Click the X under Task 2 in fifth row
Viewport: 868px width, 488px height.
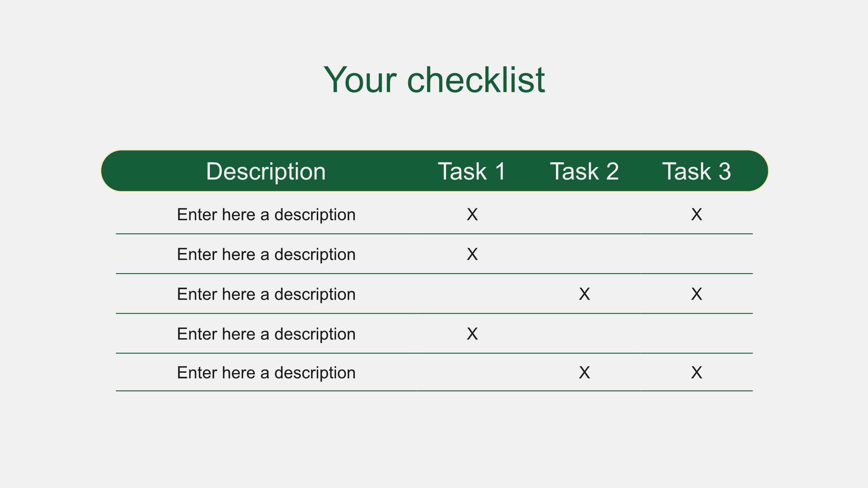click(584, 372)
